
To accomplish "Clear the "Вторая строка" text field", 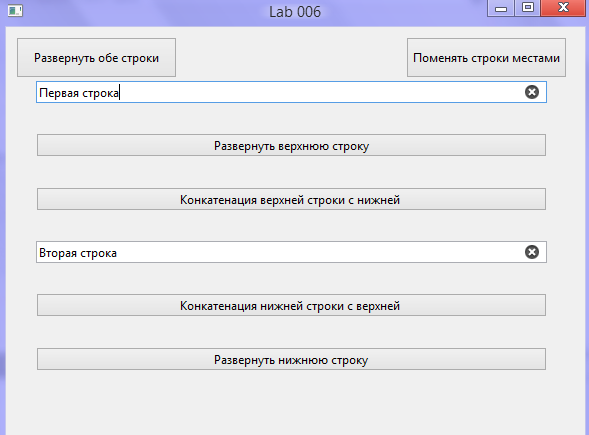I will click(x=532, y=252).
